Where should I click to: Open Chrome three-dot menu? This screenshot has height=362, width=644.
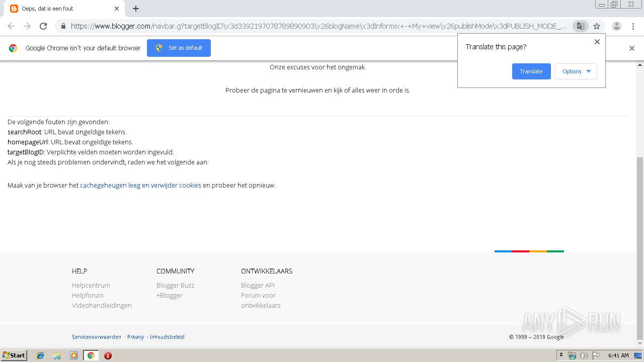[x=633, y=26]
